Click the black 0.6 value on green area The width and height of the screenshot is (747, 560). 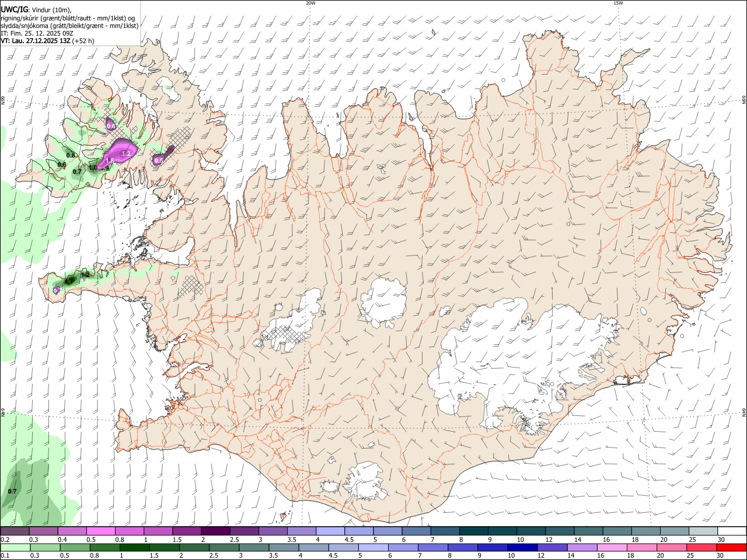tap(62, 164)
